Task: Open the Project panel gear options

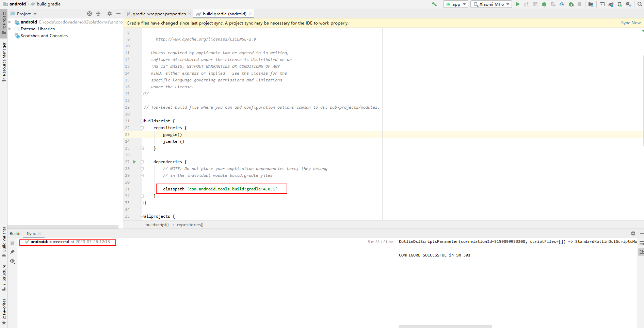Action: [x=110, y=14]
